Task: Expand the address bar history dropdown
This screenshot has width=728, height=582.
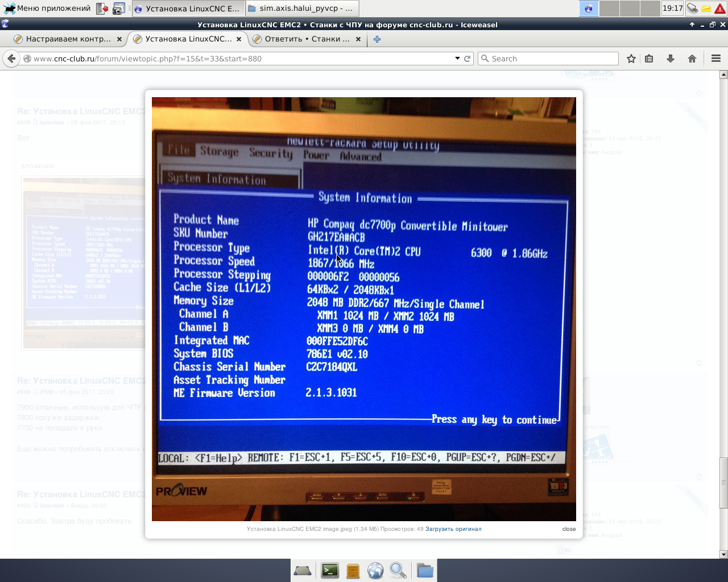Action: tap(457, 59)
